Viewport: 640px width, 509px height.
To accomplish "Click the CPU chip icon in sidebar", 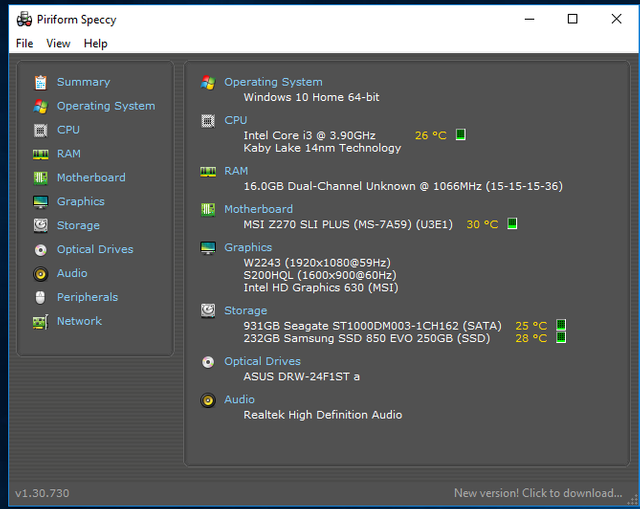I will 40,131.
